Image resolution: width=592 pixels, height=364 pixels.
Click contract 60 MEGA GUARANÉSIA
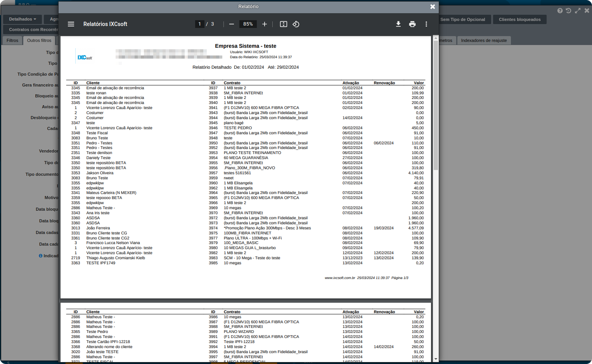pos(246,158)
